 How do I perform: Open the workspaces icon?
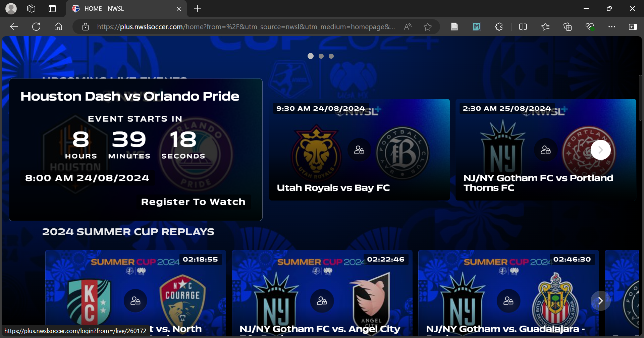pyautogui.click(x=31, y=9)
